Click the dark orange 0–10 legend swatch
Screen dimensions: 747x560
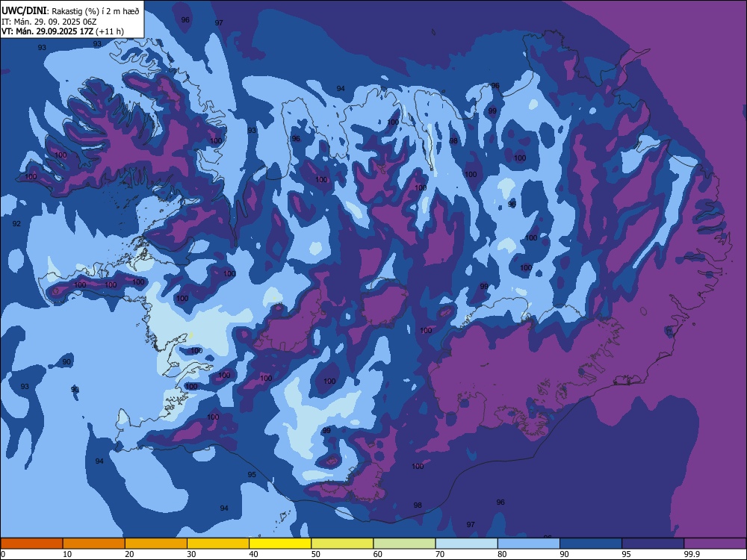pyautogui.click(x=31, y=544)
